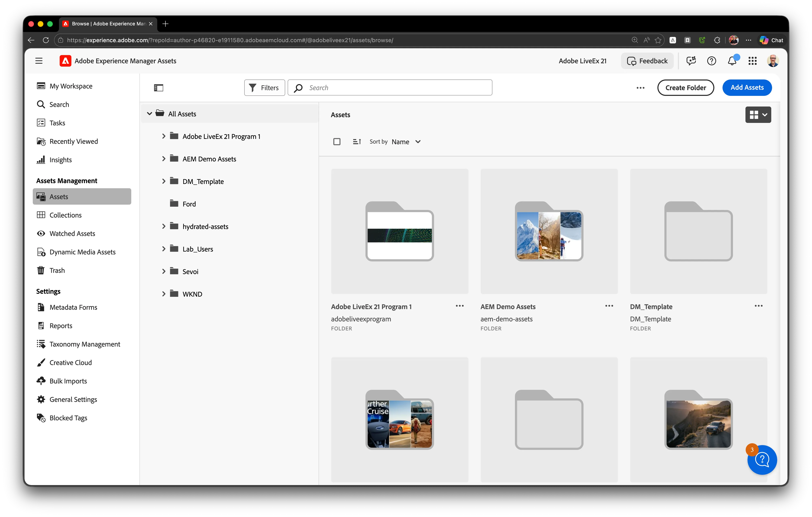The width and height of the screenshot is (812, 517).
Task: Open a new browser tab
Action: click(x=165, y=24)
